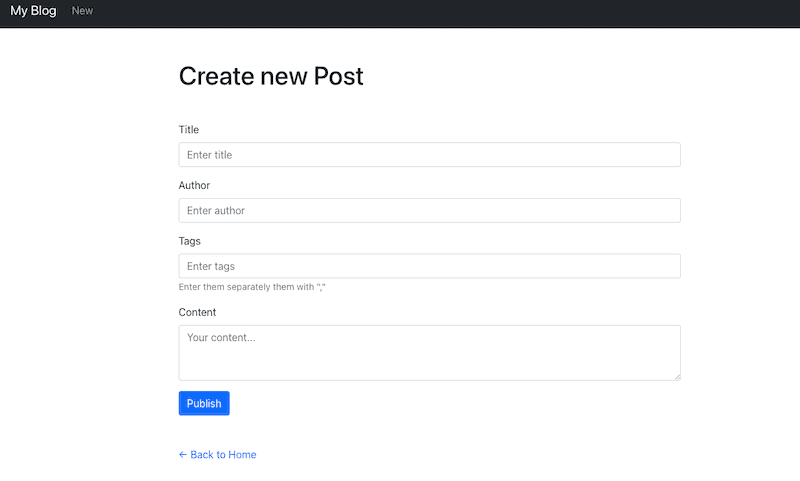This screenshot has width=800, height=481.
Task: Open the My Blog home brand link
Action: coord(33,11)
